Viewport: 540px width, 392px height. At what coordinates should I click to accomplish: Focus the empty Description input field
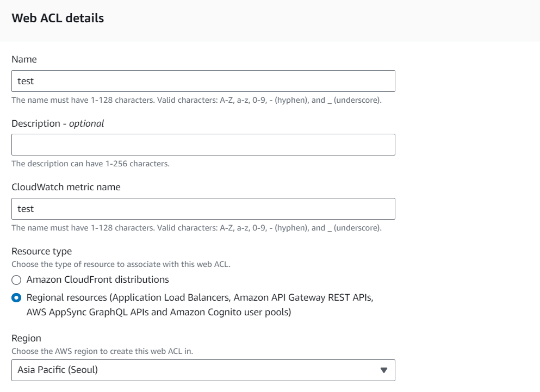click(203, 145)
